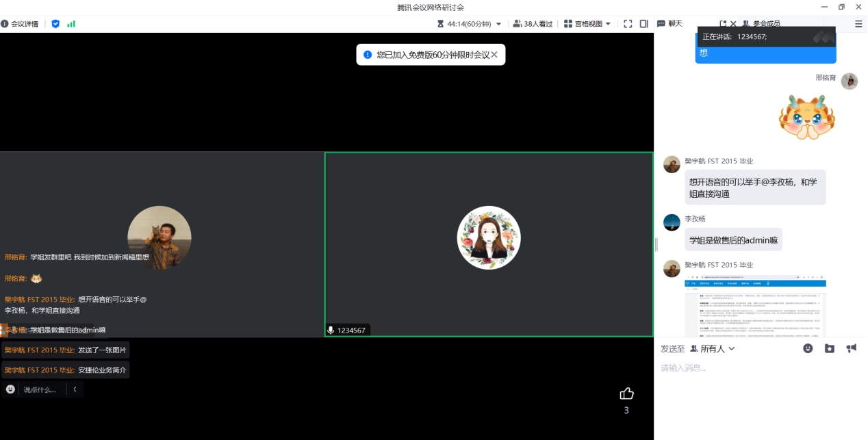Open the hamburger menu at top right

pyautogui.click(x=858, y=24)
